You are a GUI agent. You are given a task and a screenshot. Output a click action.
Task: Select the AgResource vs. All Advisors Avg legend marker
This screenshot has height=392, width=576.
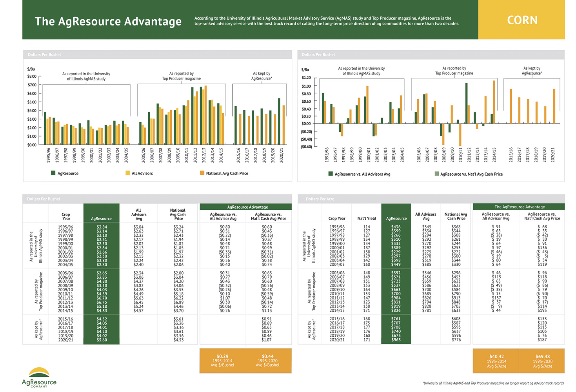tap(331, 174)
